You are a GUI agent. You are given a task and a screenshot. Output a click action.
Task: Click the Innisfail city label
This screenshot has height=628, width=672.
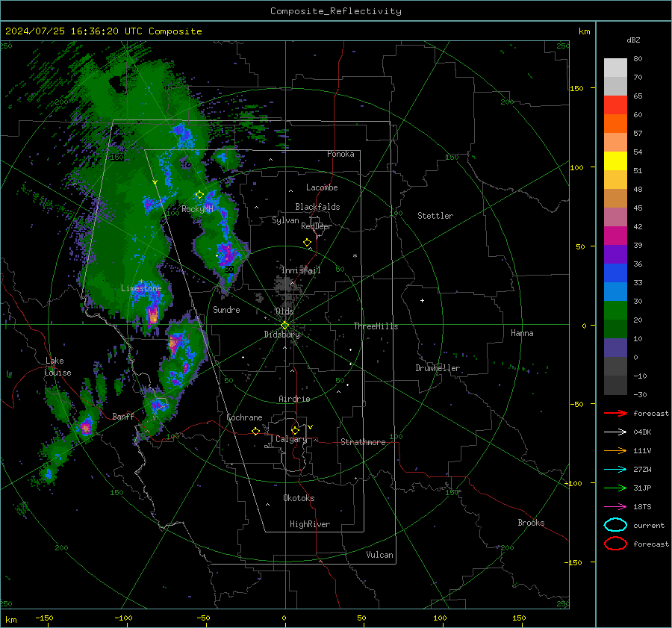click(x=301, y=270)
